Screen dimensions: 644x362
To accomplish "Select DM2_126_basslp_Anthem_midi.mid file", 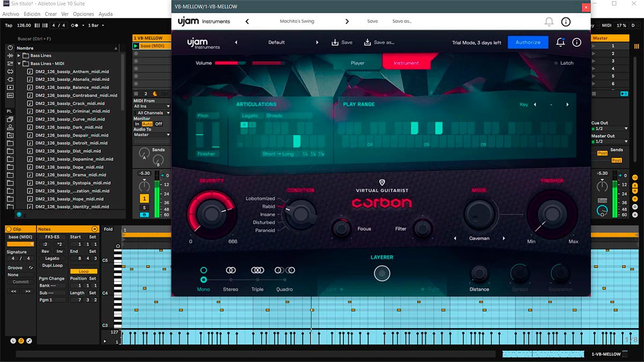I will click(72, 72).
